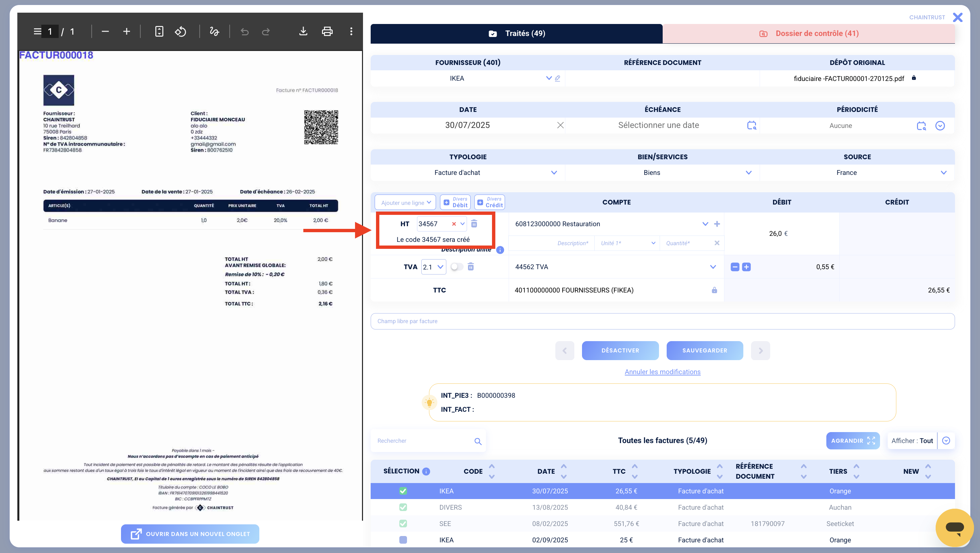Print the PDF invoice

327,32
